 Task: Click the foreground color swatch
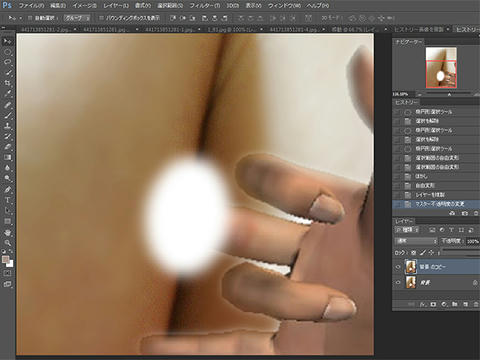coord(6,259)
